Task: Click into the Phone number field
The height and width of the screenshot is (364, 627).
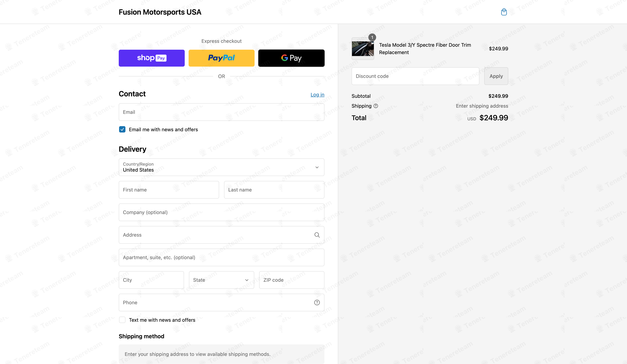Action: [221, 302]
